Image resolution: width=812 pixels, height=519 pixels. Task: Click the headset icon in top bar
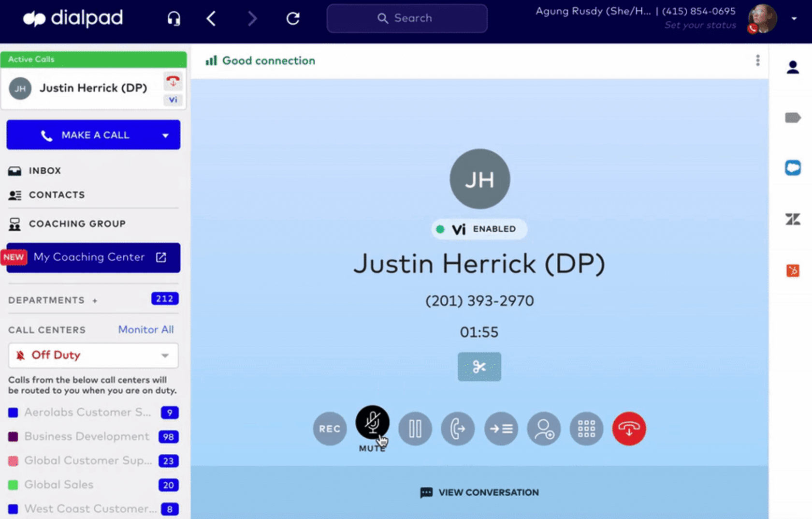coord(174,18)
